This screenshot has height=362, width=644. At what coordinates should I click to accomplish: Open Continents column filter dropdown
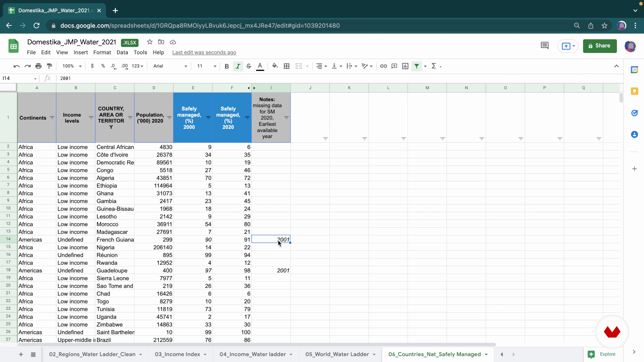(x=52, y=118)
